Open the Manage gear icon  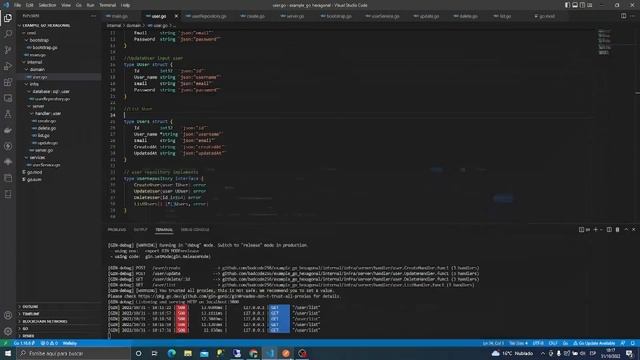click(x=8, y=331)
